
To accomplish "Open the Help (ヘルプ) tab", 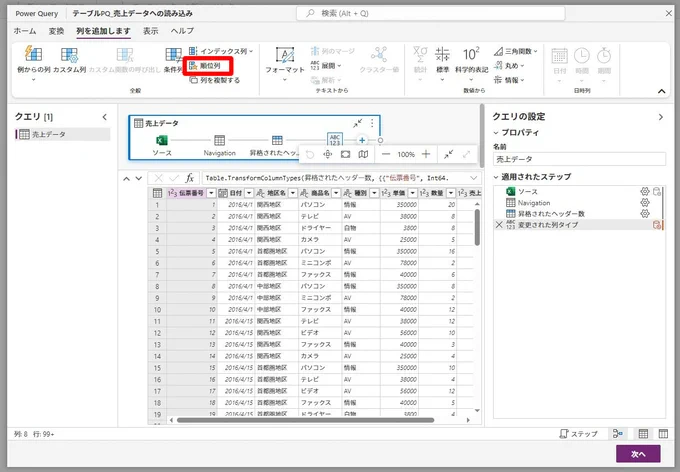I will (x=182, y=31).
